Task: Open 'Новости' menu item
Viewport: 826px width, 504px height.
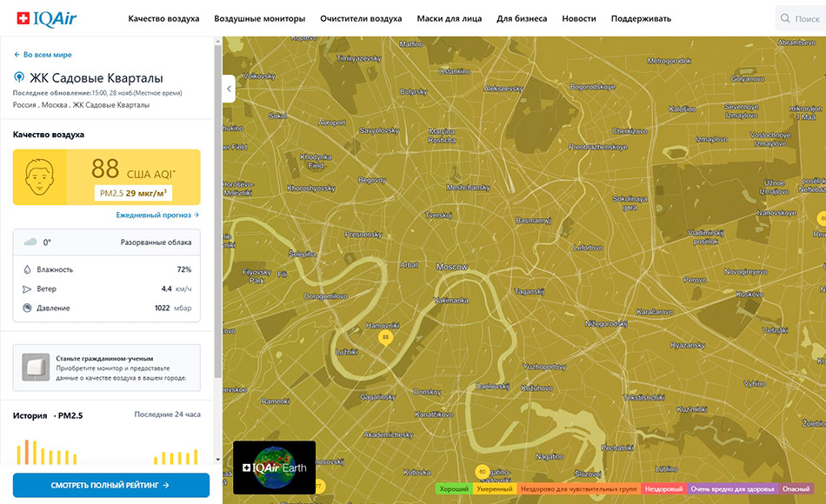Action: click(x=579, y=18)
